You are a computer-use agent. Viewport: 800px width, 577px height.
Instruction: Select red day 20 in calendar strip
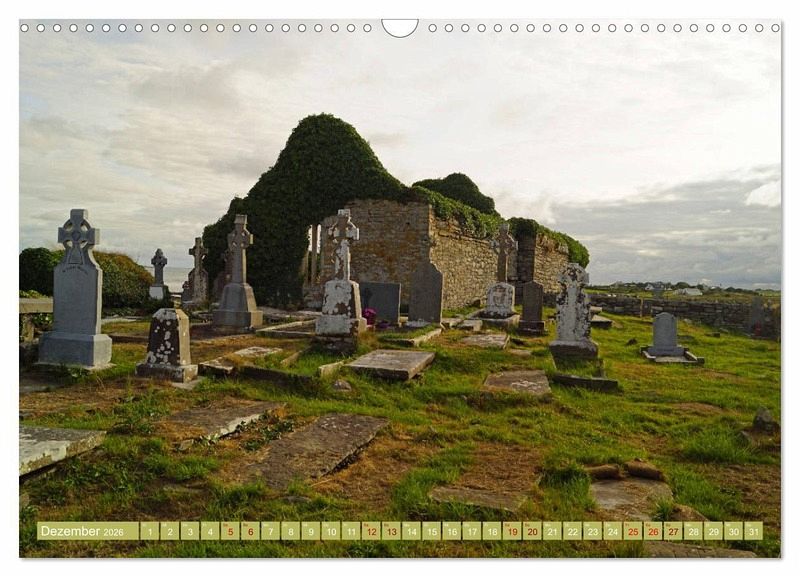[x=533, y=531]
